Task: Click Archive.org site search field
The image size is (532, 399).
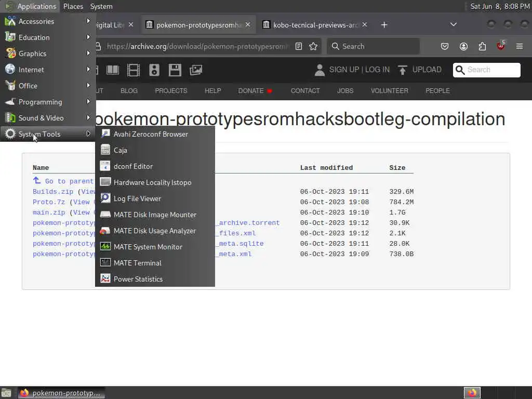Action: (486, 70)
